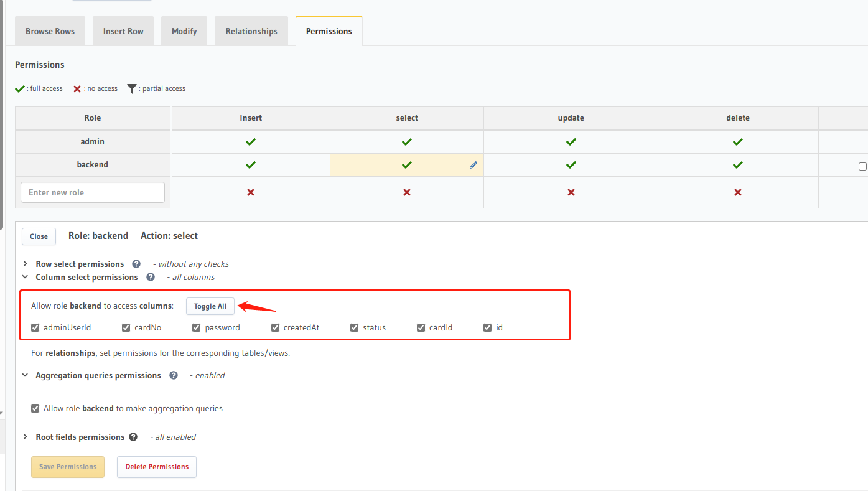868x491 pixels.
Task: Open Column select permissions help icon
Action: [150, 276]
